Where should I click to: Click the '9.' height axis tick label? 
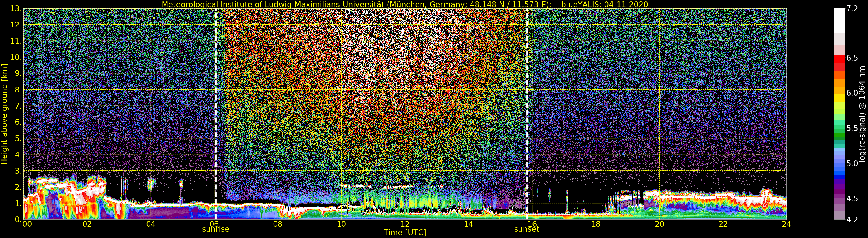18,74
